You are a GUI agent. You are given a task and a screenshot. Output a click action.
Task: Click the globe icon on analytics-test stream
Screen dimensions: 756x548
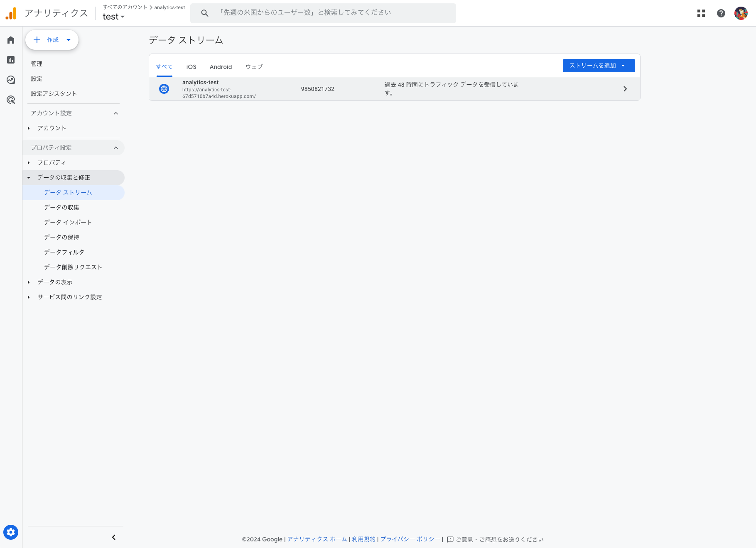click(164, 88)
